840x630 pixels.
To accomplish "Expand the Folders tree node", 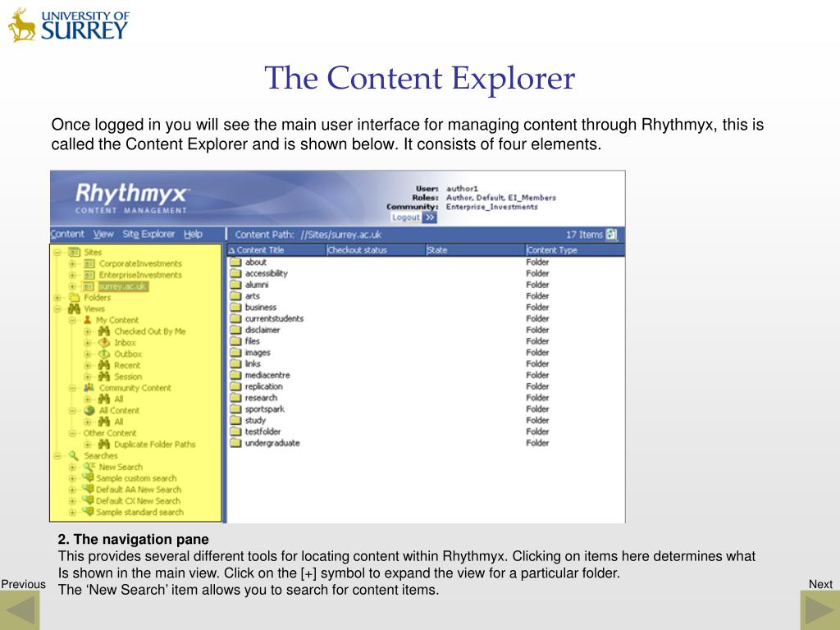I will tap(57, 297).
